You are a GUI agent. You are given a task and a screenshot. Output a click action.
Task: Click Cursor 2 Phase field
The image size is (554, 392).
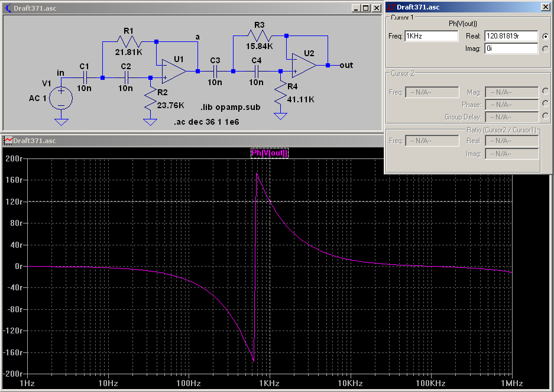(x=512, y=105)
